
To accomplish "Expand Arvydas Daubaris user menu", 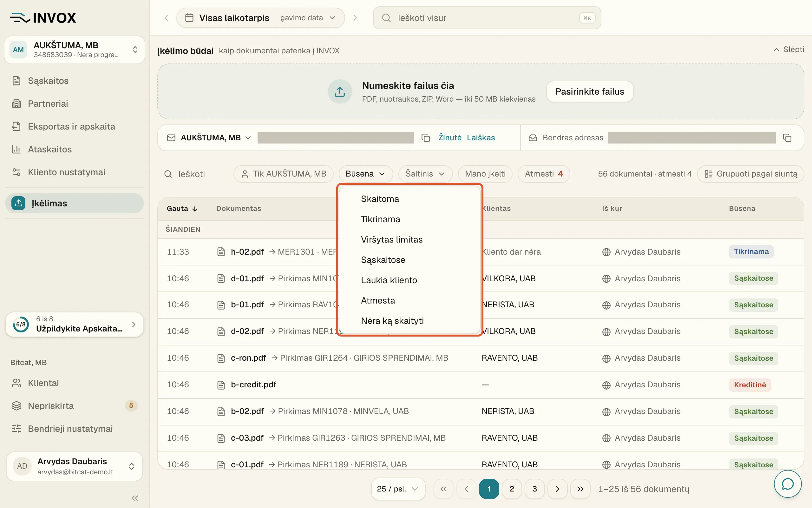I will [75, 466].
